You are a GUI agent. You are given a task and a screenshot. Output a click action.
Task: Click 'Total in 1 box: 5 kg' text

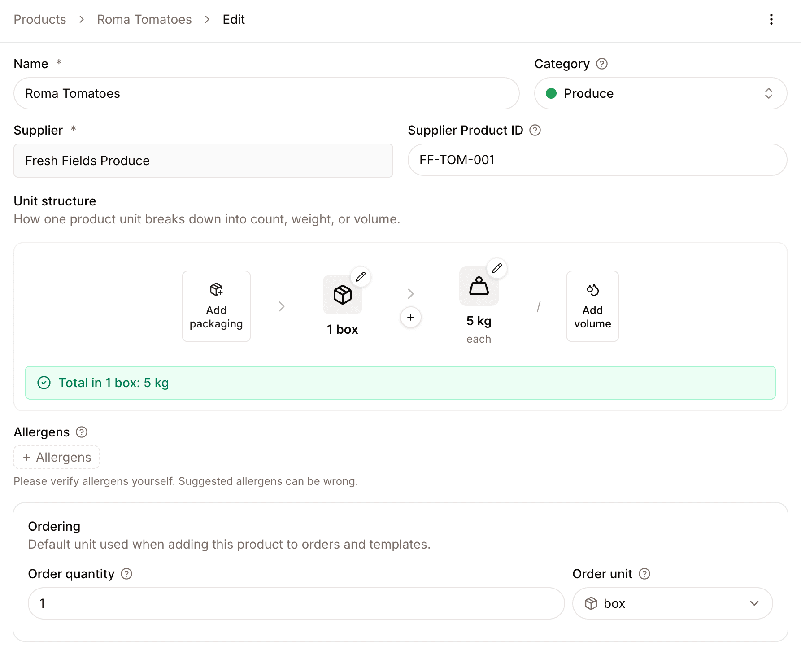pos(114,383)
